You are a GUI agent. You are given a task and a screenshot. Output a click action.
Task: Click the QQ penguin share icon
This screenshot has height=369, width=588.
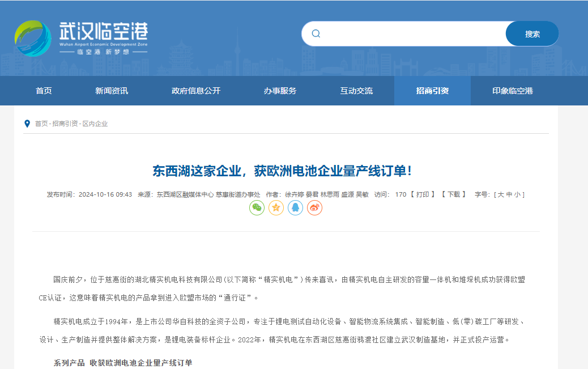point(295,207)
